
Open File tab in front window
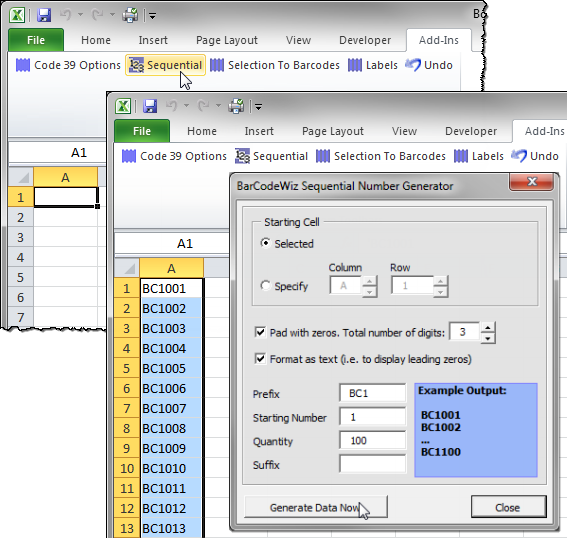(x=142, y=131)
